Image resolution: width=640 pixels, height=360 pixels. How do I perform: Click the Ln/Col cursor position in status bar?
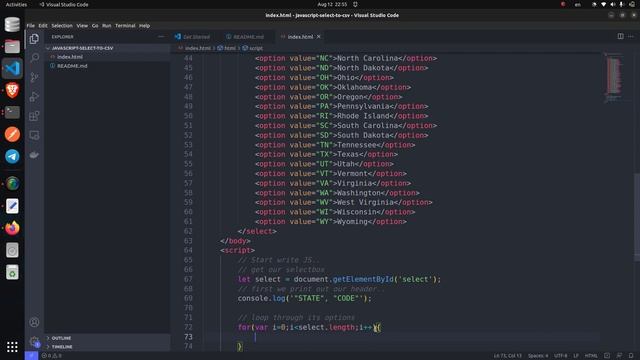[x=507, y=356]
